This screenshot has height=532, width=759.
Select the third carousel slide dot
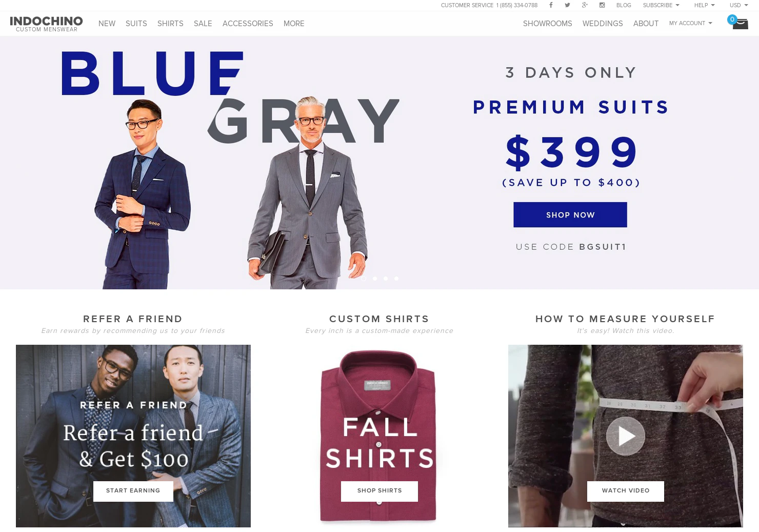click(386, 279)
